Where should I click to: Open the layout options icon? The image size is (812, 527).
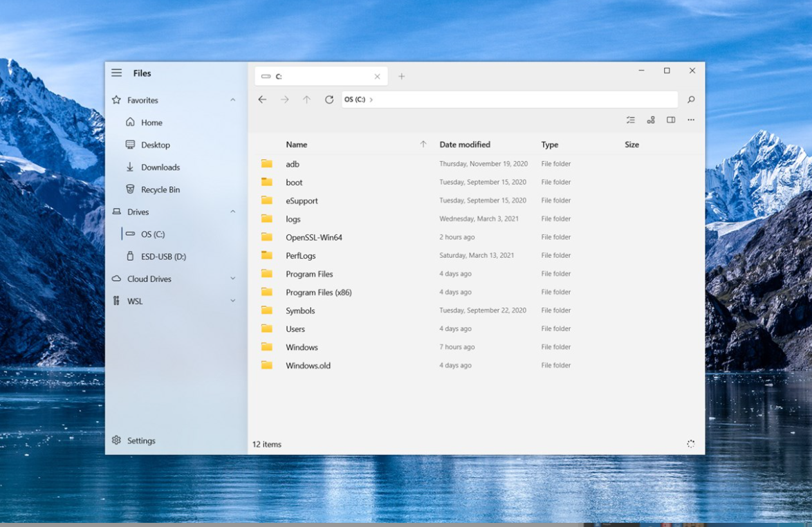tap(651, 120)
